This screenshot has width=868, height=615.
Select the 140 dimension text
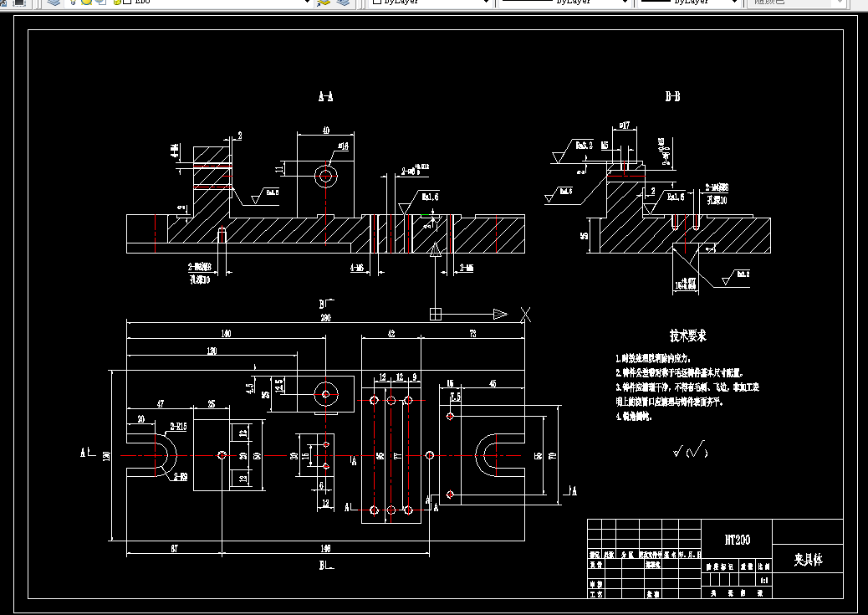(x=226, y=334)
